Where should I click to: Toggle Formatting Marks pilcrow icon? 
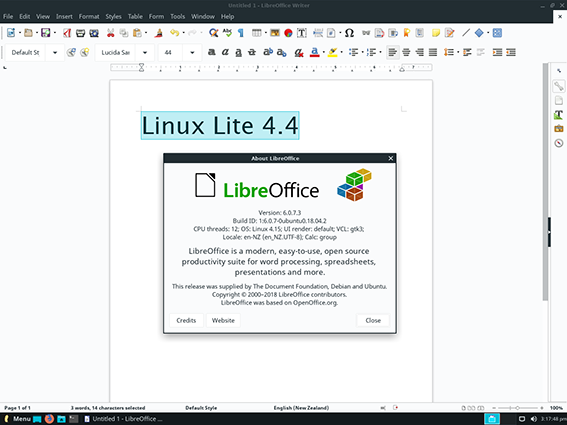click(240, 33)
